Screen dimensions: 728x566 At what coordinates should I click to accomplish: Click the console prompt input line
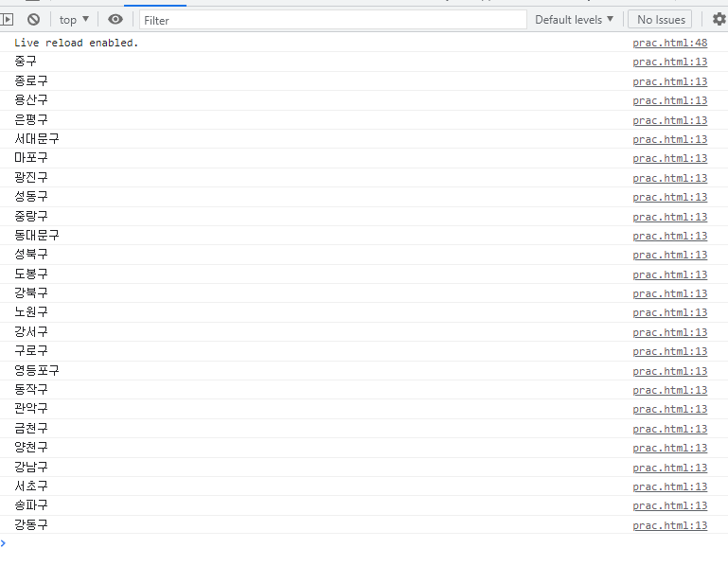pos(364,543)
